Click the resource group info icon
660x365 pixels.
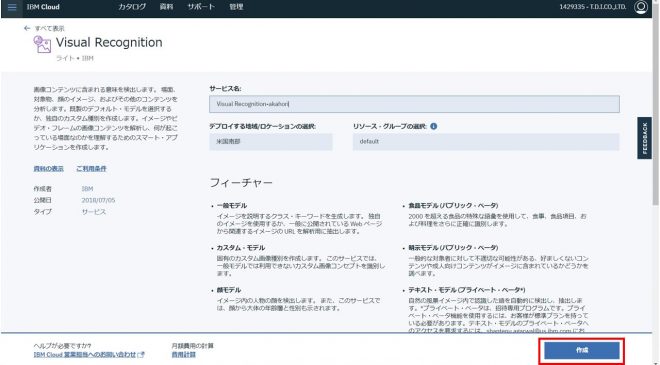[x=434, y=126]
